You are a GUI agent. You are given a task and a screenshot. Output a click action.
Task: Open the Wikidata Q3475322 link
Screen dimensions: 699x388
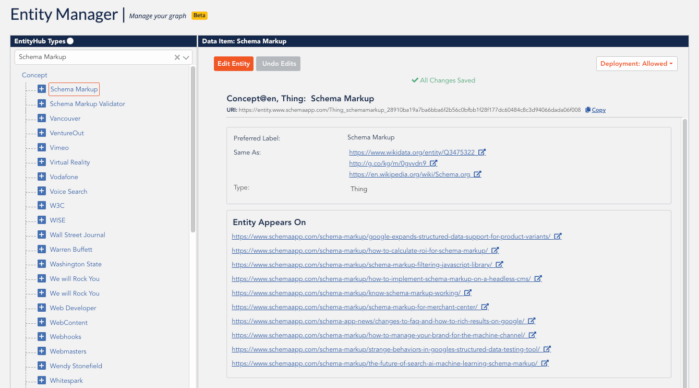tap(412, 152)
